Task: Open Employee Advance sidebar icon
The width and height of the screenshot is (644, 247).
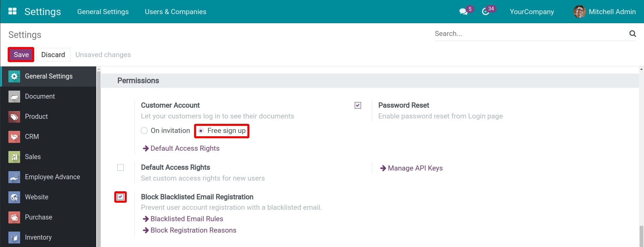Action: (x=14, y=177)
